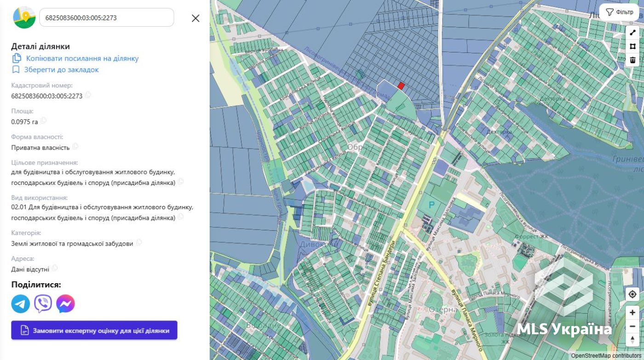Focus the cadastral number search field
Viewport: 644px width, 360px height.
[x=107, y=17]
